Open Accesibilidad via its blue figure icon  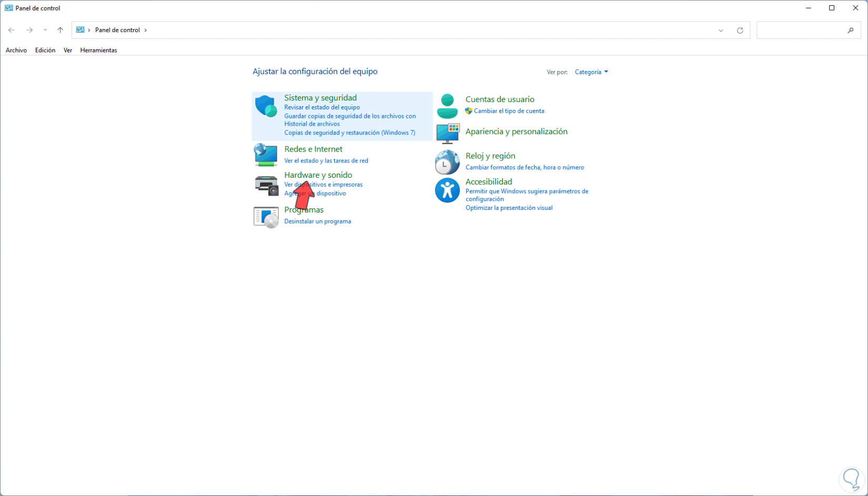point(447,190)
